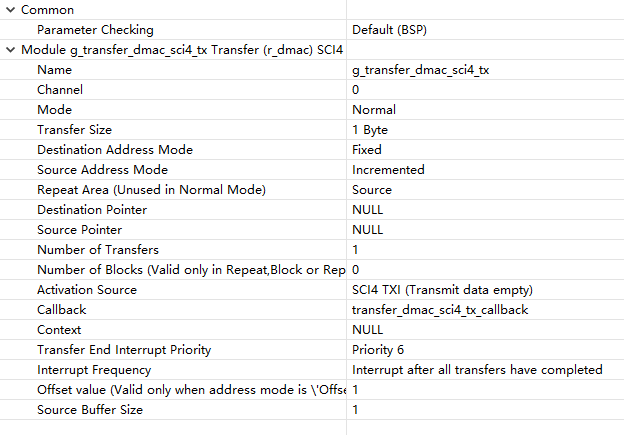624x435 pixels.
Task: Change the Channel value 0
Action: [485, 90]
